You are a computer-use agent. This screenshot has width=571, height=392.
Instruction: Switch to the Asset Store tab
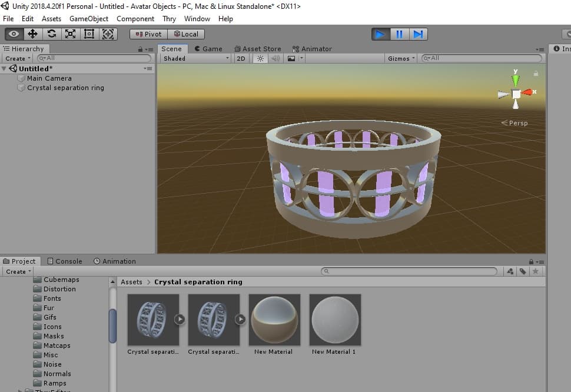pos(258,49)
